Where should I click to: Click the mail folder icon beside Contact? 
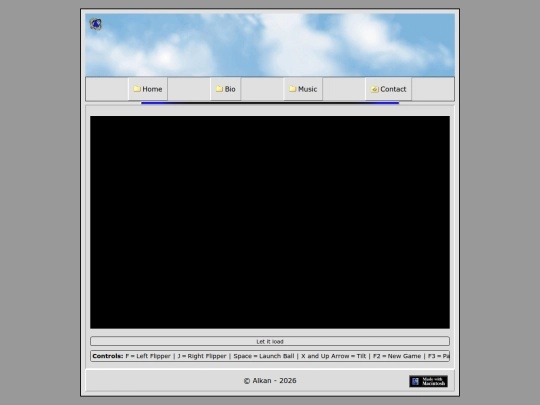(374, 89)
